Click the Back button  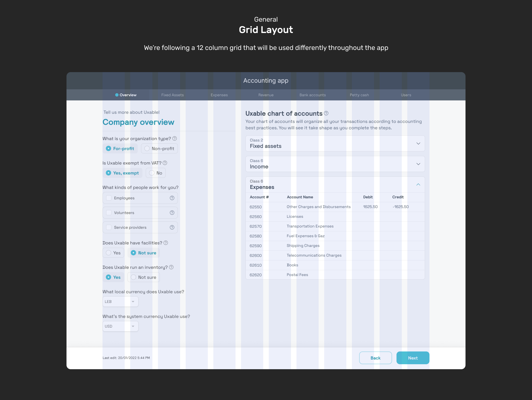[x=375, y=358]
